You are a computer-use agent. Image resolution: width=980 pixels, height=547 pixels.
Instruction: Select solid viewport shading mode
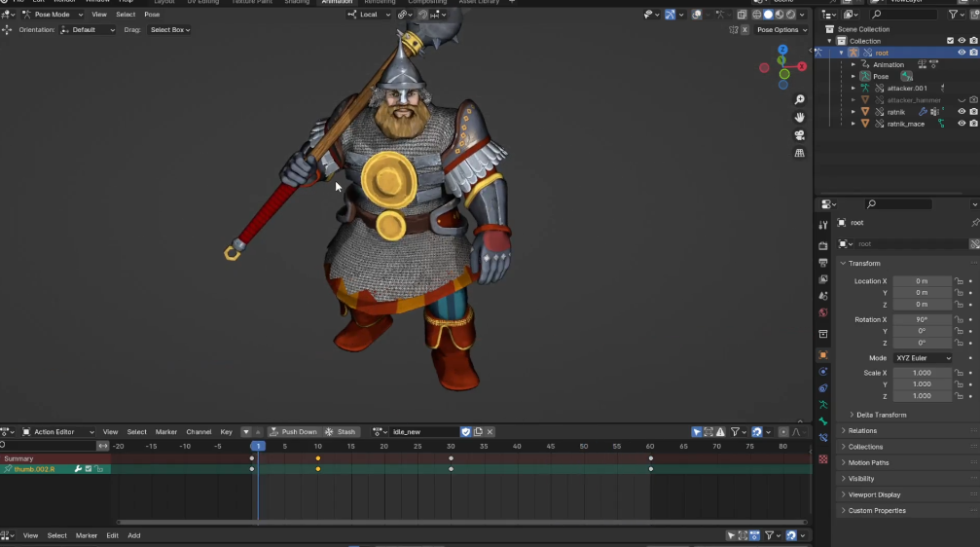pos(767,15)
